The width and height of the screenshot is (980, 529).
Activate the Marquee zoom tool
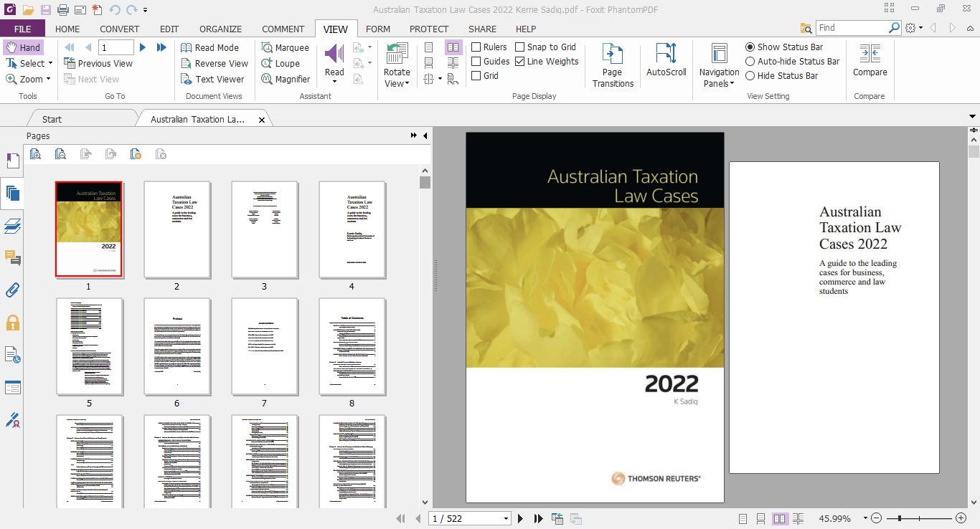coord(286,47)
